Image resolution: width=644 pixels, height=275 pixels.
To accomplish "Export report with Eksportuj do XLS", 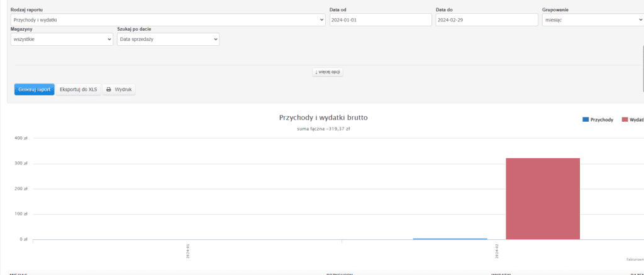I will [79, 90].
